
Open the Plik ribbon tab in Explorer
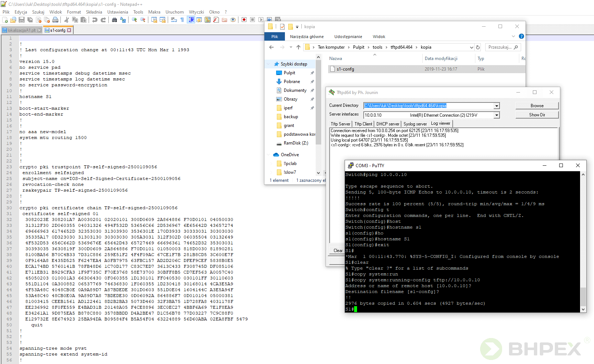[x=275, y=37]
